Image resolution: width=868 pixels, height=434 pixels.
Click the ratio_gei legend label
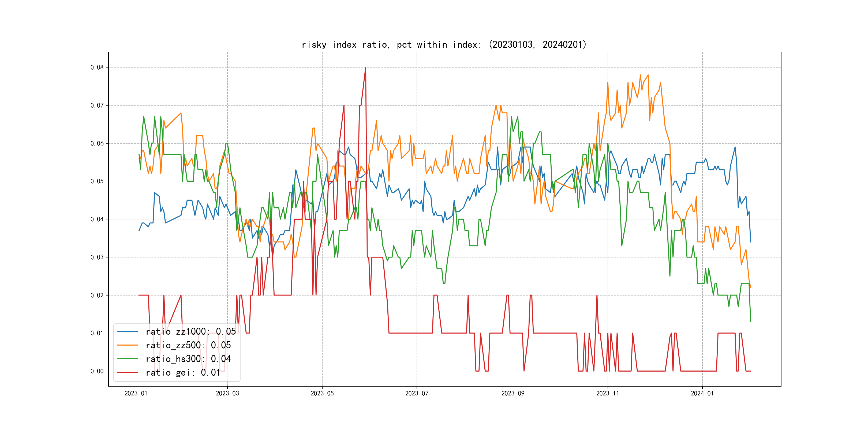183,372
